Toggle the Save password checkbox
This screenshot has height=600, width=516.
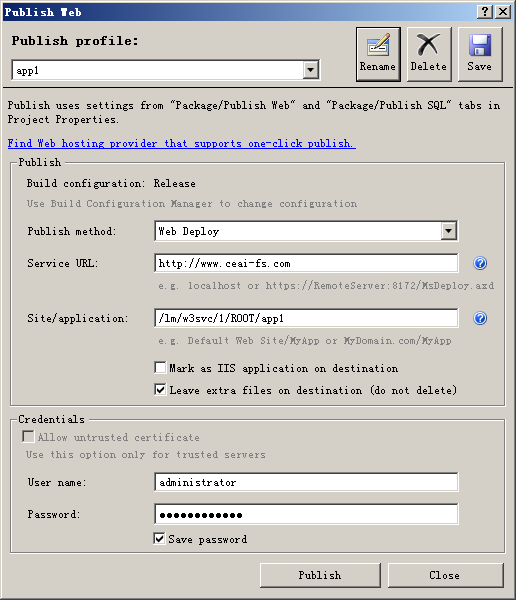point(159,539)
